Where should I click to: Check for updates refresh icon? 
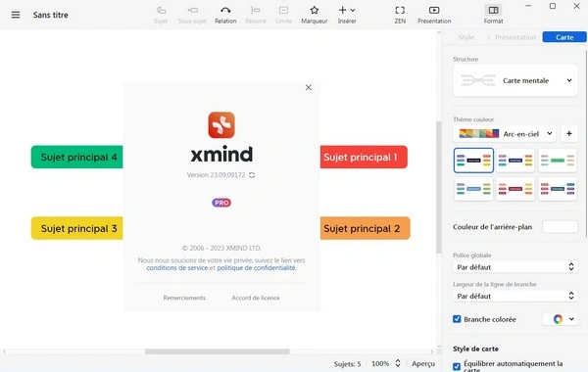252,175
